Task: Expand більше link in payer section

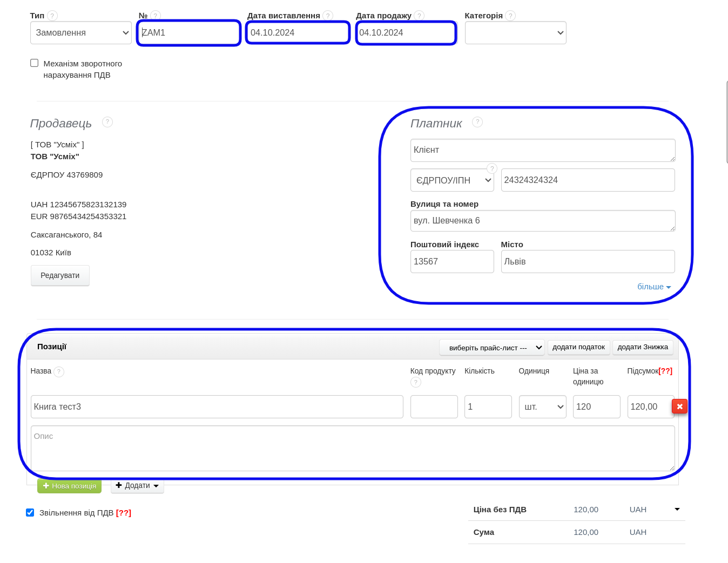Action: [x=653, y=287]
